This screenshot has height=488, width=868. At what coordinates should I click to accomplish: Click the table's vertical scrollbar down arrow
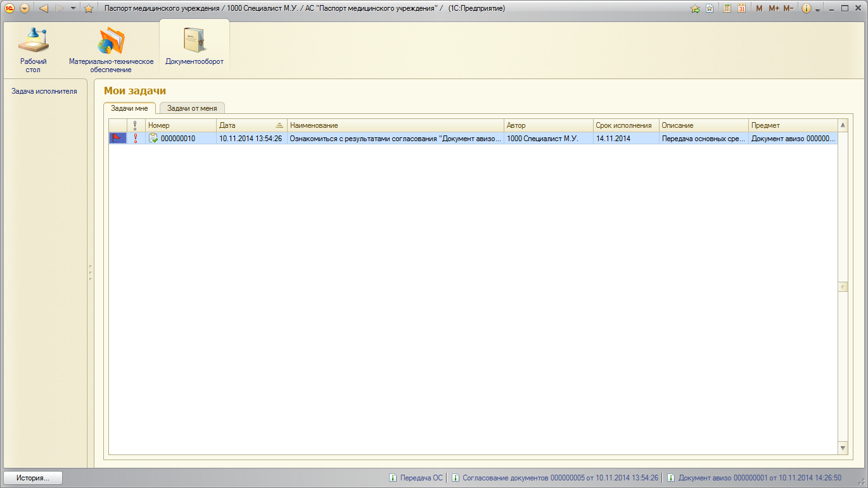coord(843,447)
